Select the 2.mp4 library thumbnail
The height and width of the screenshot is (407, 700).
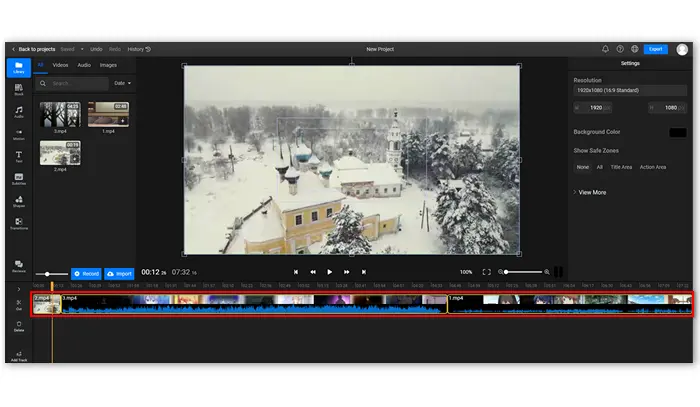point(60,153)
